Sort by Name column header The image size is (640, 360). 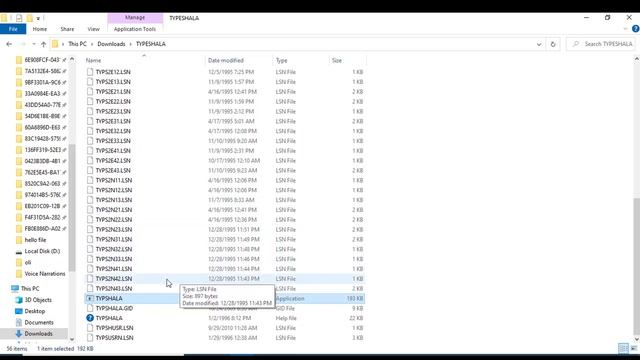pyautogui.click(x=93, y=60)
